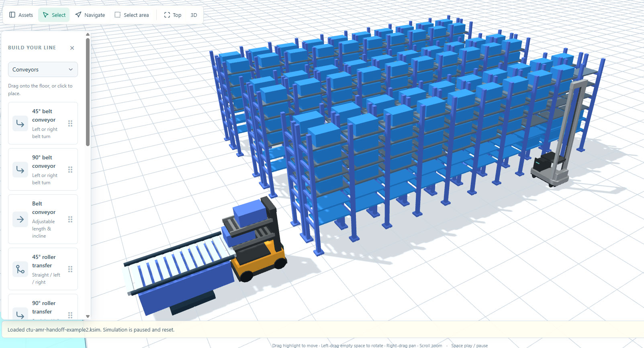
Task: Click the 90° belt conveyor turn icon
Action: [20, 169]
